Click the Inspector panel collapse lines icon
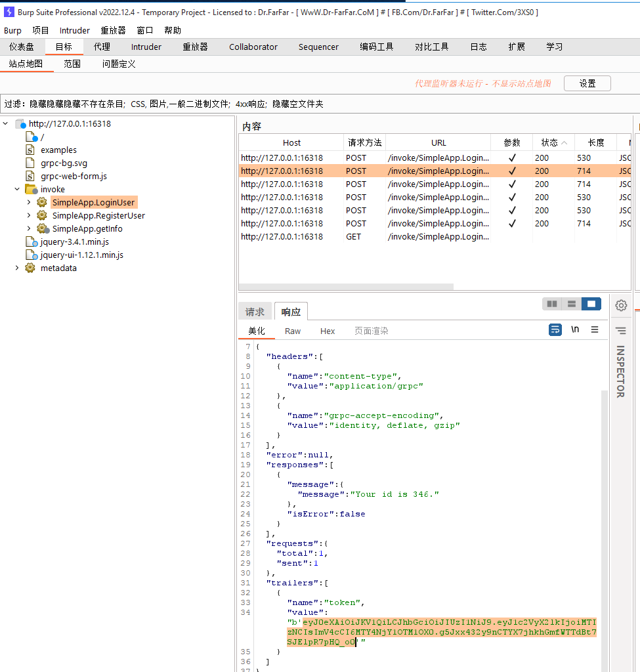Viewport: 640px width, 672px height. click(x=621, y=331)
